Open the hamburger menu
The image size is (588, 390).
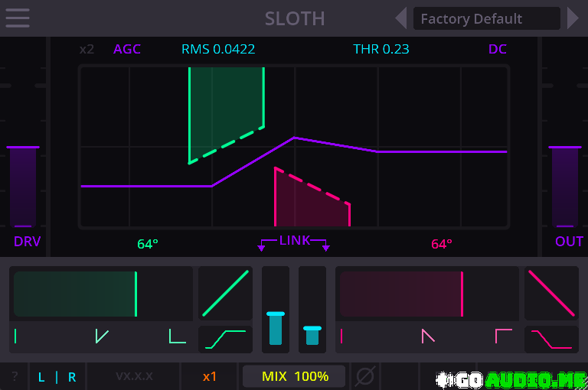pyautogui.click(x=17, y=17)
